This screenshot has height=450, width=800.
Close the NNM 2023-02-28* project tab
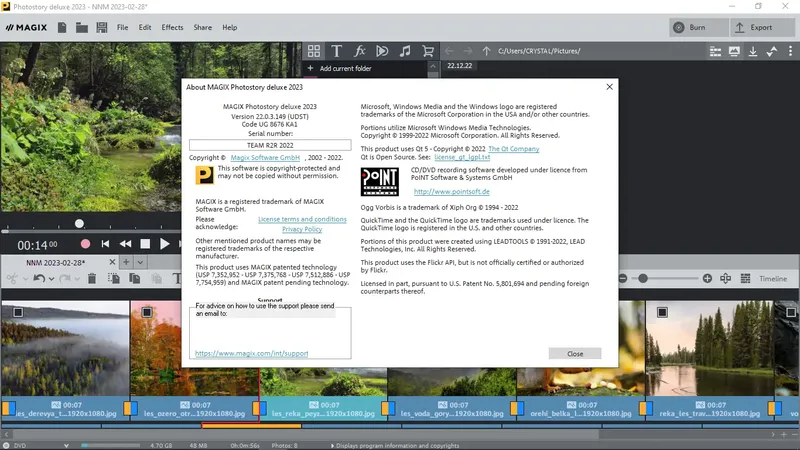[x=112, y=262]
